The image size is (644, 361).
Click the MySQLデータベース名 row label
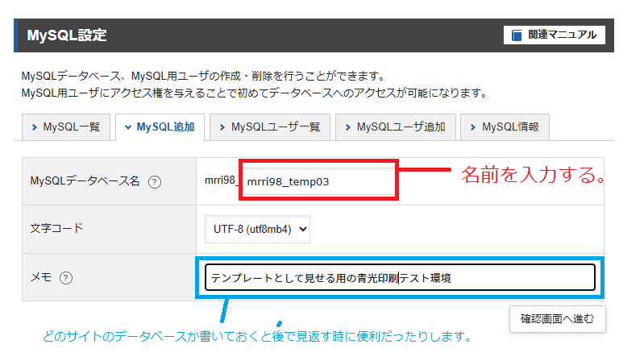[85, 181]
